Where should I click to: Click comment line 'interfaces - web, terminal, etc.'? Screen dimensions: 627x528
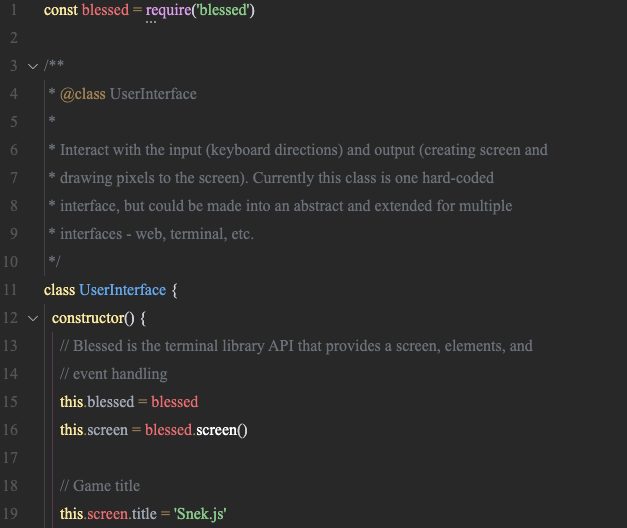[x=151, y=234]
